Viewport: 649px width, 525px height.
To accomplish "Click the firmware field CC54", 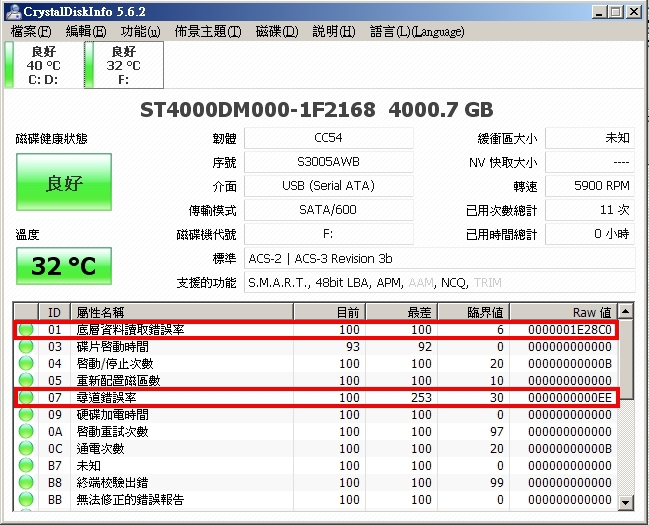I will (x=329, y=138).
